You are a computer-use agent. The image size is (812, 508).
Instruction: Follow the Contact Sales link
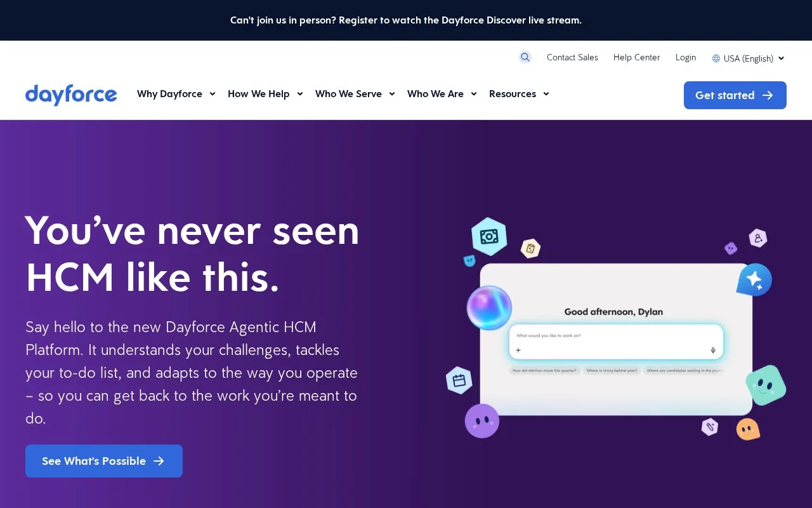(x=572, y=57)
